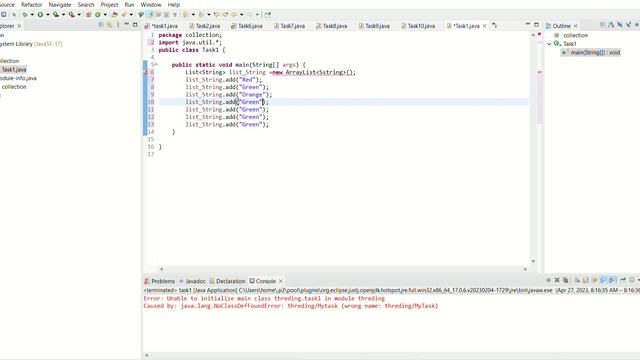Collapse the Task1 node in Outline

(549, 44)
